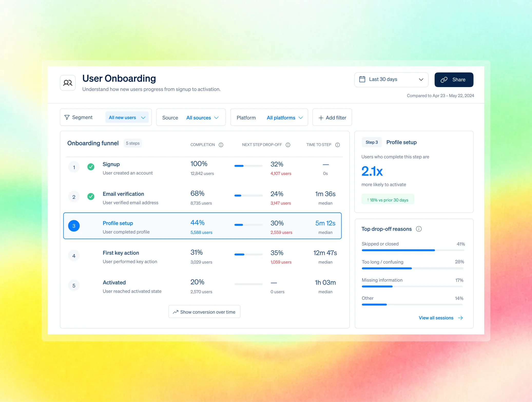Click the 2,570 users value for Activated
Screen dimensions: 532x402
pyautogui.click(x=201, y=292)
